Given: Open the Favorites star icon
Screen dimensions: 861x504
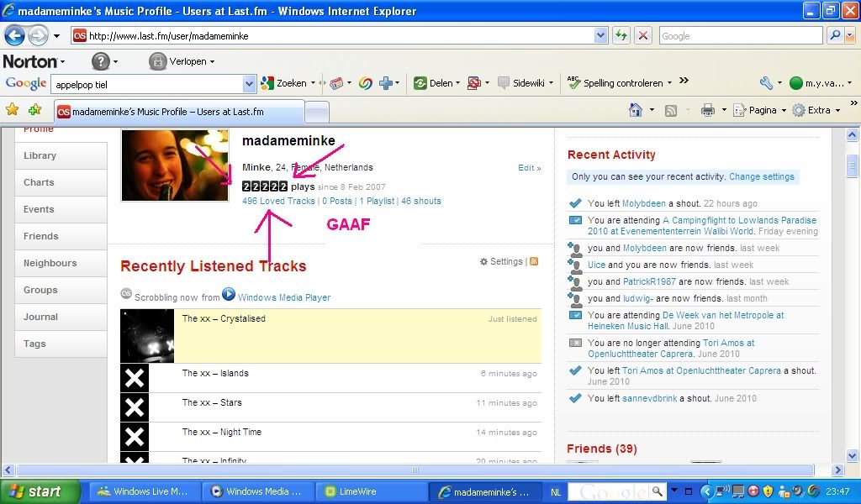Looking at the screenshot, I should coord(12,110).
